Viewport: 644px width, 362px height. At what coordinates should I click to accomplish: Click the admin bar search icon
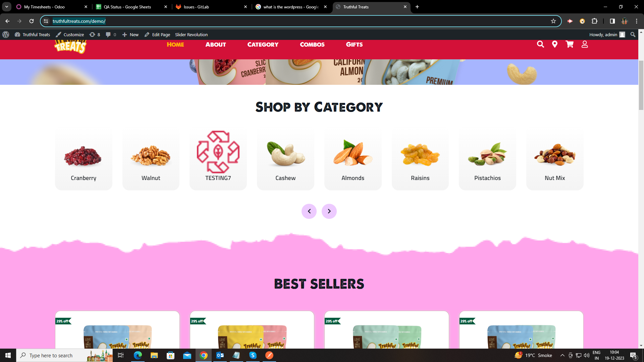(633, 35)
